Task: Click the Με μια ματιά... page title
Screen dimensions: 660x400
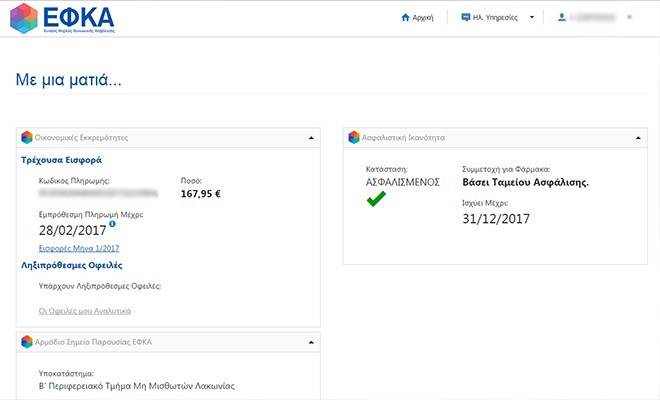Action: click(69, 80)
